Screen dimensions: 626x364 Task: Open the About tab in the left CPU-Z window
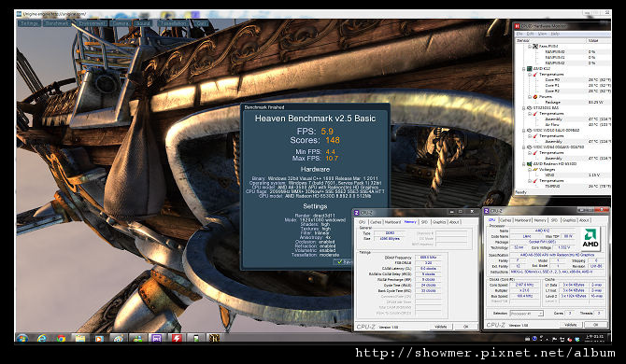[x=454, y=222]
